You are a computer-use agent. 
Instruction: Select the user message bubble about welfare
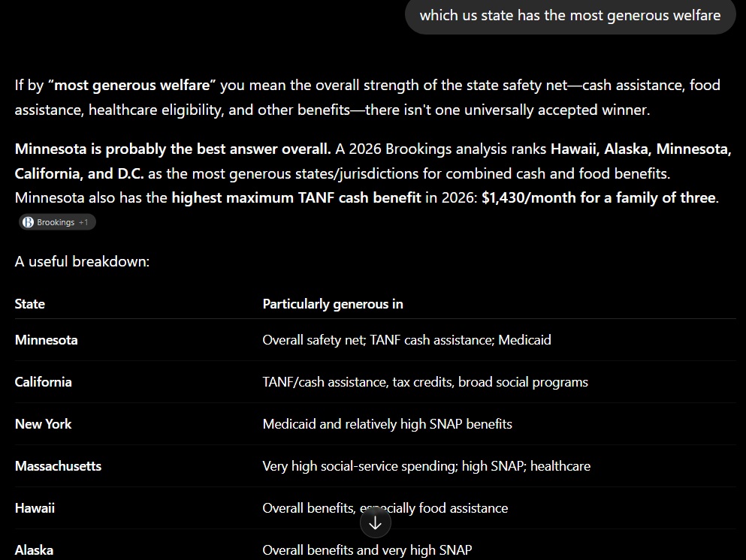coord(570,16)
